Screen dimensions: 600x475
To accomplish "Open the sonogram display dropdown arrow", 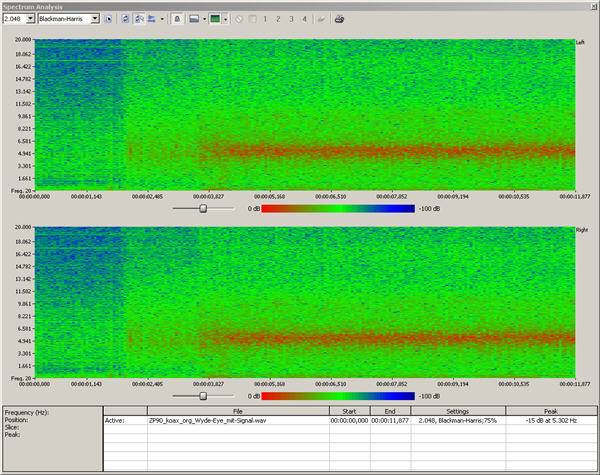I will click(x=225, y=19).
